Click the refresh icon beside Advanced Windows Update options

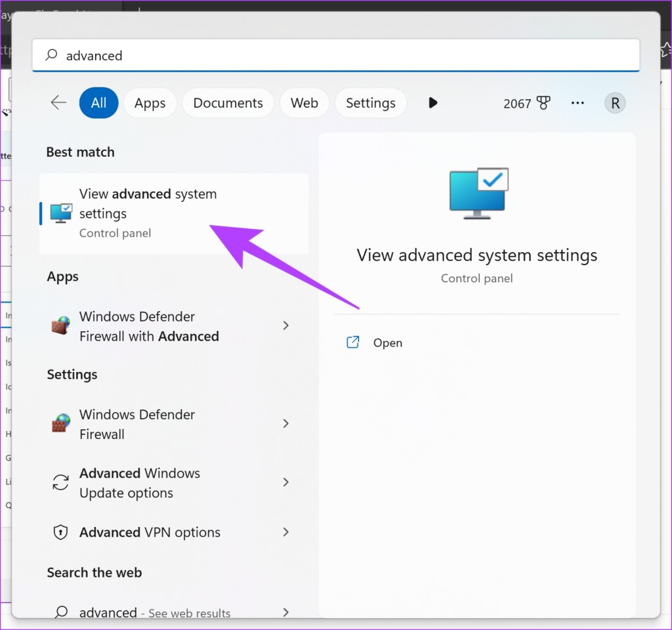coord(60,482)
